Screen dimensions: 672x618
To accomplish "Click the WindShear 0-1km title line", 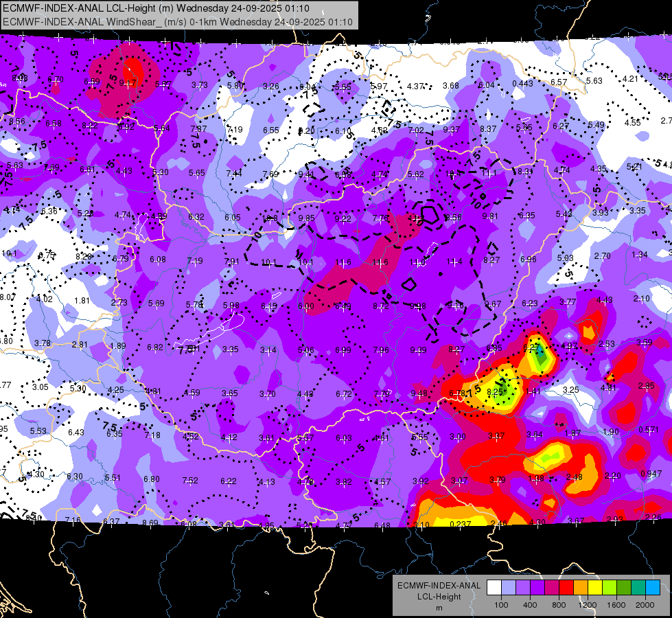I will tap(177, 22).
